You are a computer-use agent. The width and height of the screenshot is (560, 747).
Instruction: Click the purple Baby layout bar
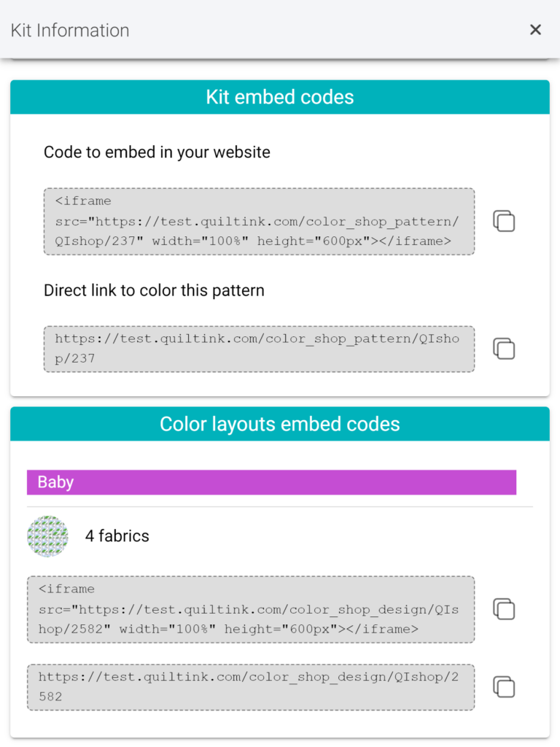coord(271,482)
